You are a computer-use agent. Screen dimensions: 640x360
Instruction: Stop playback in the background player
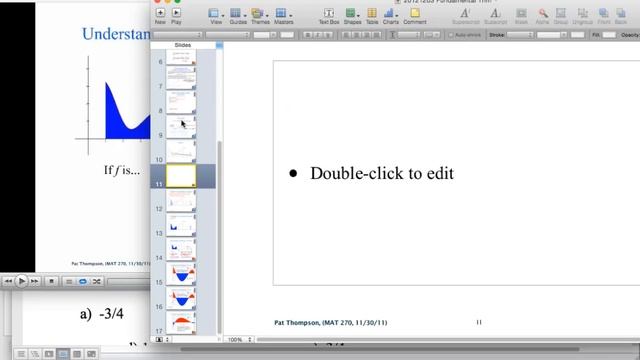coord(51,281)
